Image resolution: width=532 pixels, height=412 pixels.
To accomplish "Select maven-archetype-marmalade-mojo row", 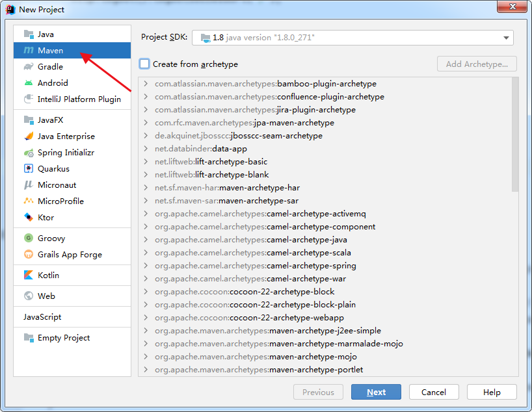I will point(325,344).
